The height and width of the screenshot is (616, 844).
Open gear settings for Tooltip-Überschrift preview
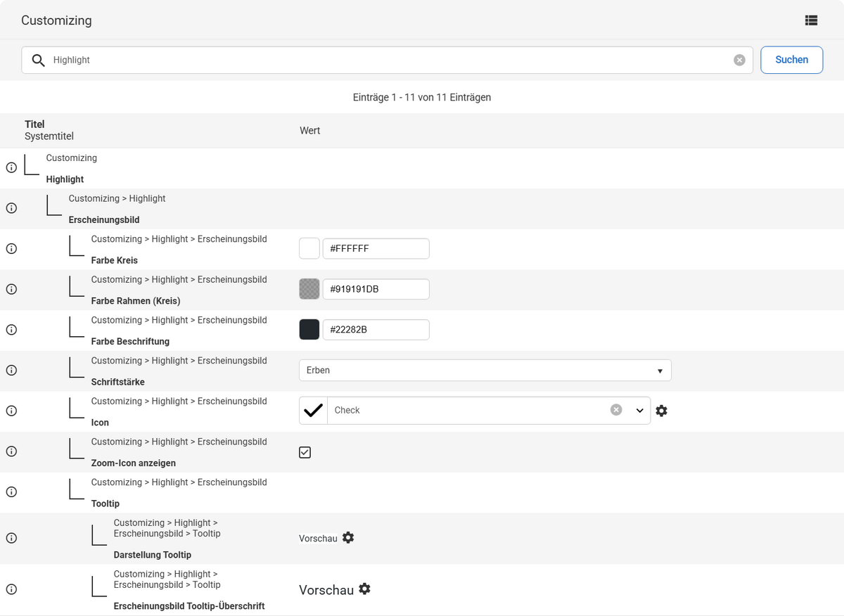tap(364, 589)
